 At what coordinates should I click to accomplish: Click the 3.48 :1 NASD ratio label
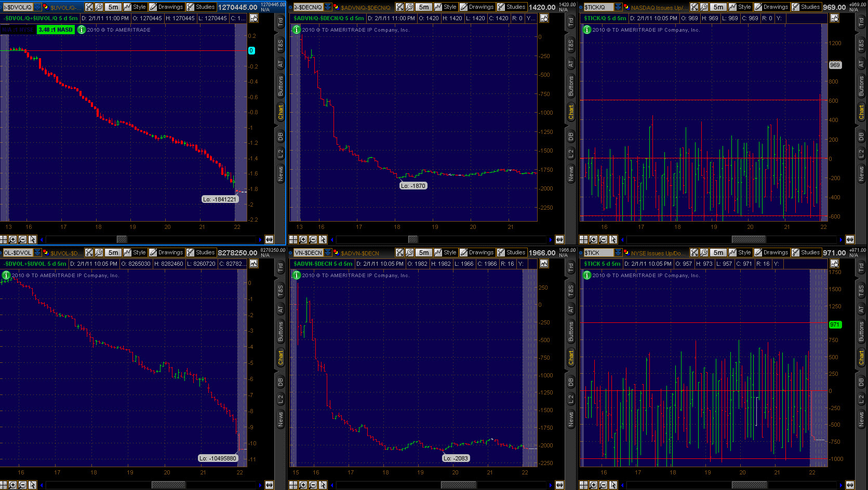[56, 30]
